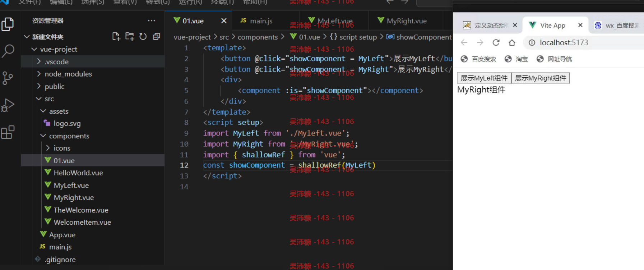This screenshot has width=644, height=270.
Task: Click the browser home icon
Action: 512,42
